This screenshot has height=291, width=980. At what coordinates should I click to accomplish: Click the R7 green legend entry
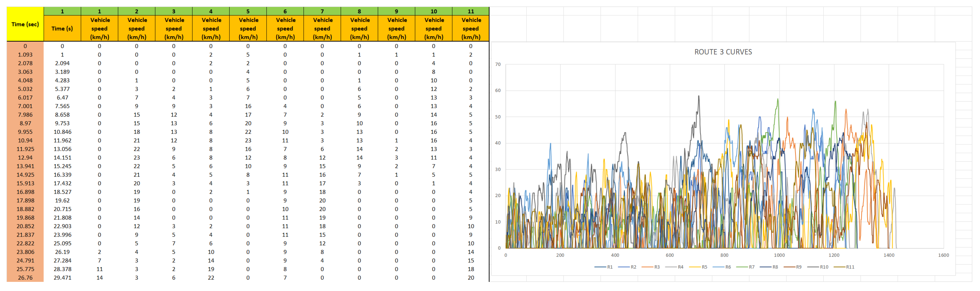coord(751,267)
